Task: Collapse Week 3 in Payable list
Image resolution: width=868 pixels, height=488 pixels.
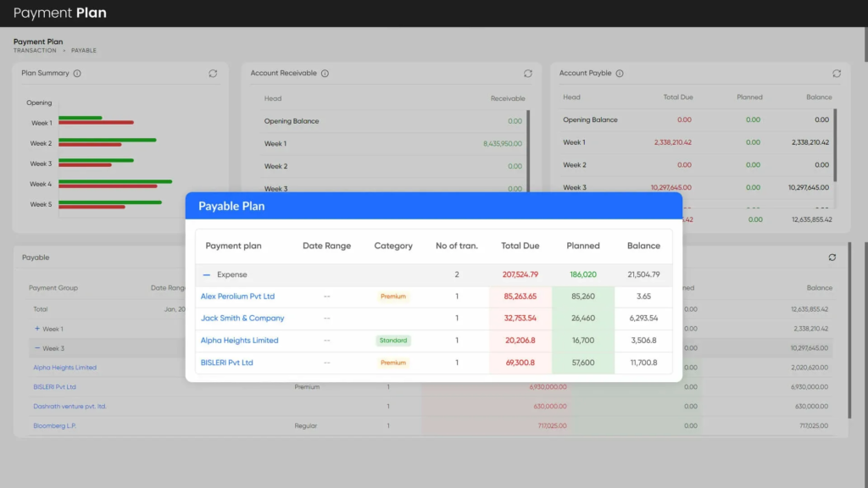Action: pyautogui.click(x=37, y=348)
